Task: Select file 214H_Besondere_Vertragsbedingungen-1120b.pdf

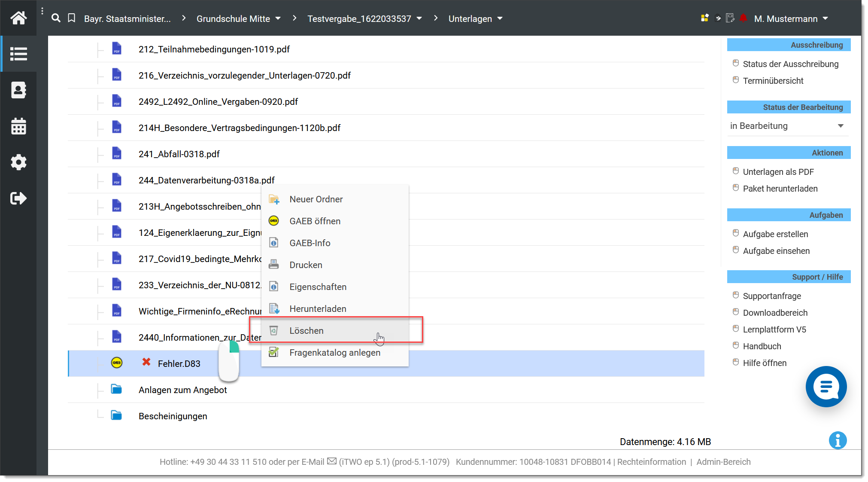Action: pyautogui.click(x=240, y=128)
